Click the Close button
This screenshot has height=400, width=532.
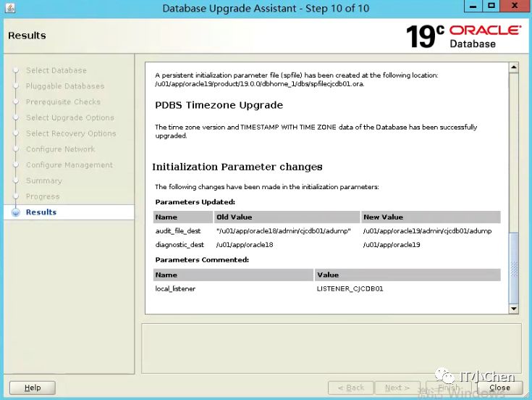[x=499, y=388]
